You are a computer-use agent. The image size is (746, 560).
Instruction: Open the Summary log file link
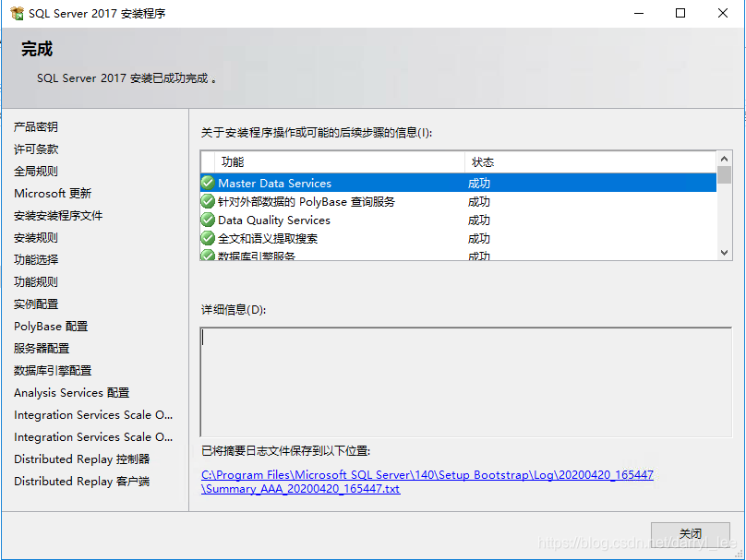coord(427,482)
